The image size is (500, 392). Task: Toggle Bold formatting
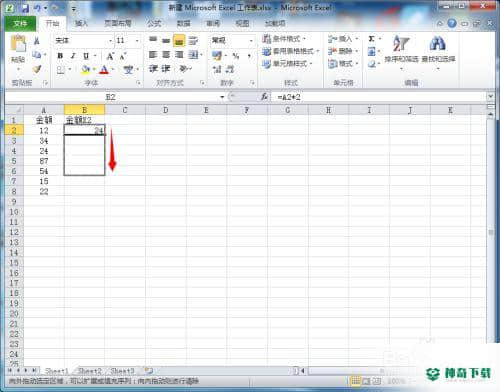tap(60, 56)
